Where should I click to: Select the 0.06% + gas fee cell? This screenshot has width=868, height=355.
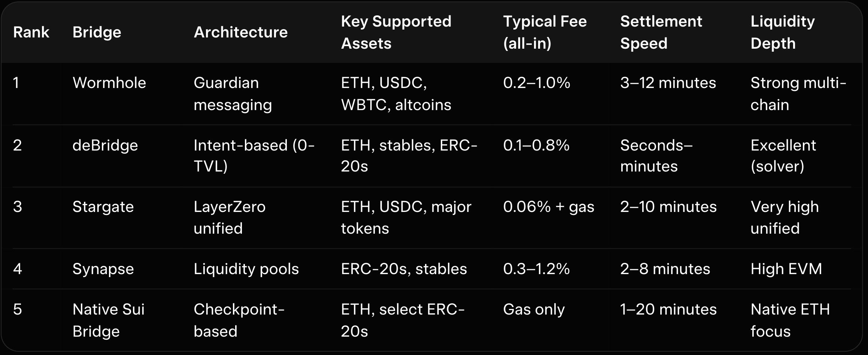point(548,207)
